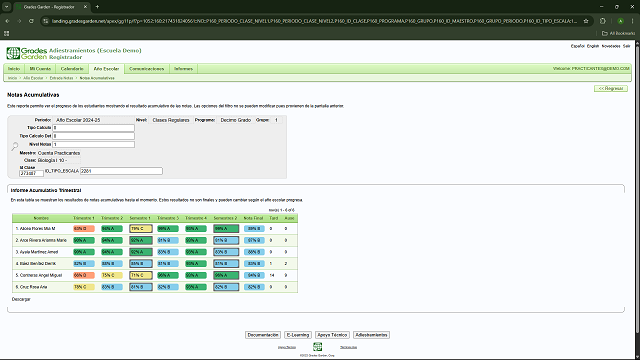Click Contreras's Tard value 14
The height and width of the screenshot is (360, 640).
pyautogui.click(x=272, y=276)
